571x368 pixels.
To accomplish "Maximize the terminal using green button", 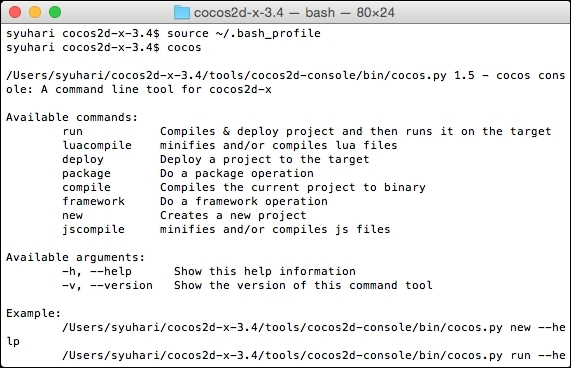I will click(55, 12).
